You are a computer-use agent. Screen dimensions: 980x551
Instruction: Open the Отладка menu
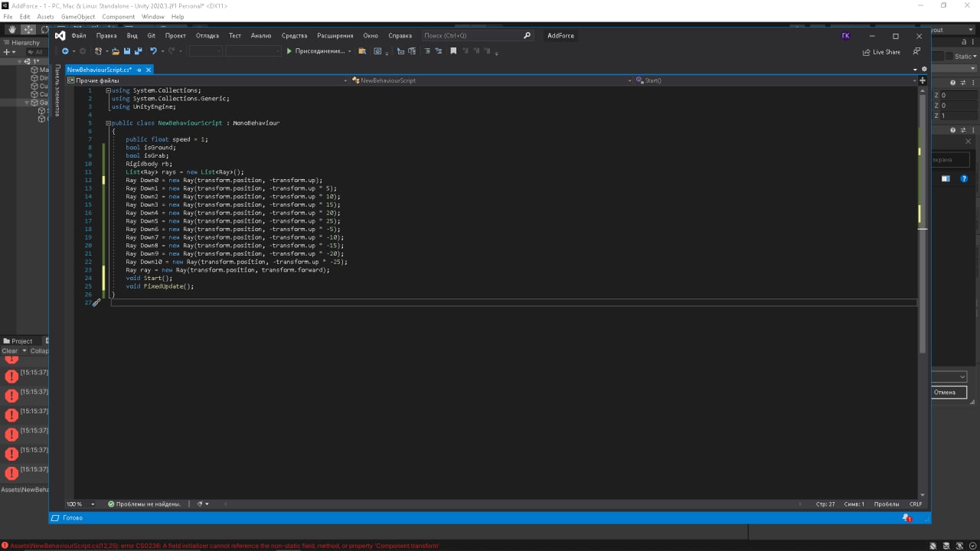point(207,35)
